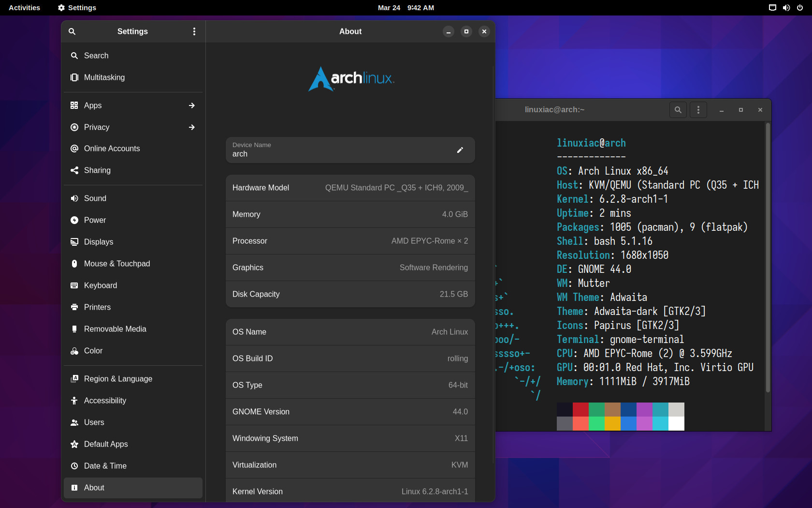The width and height of the screenshot is (812, 508).
Task: Click the Mouse & Touchpad icon
Action: 74,264
